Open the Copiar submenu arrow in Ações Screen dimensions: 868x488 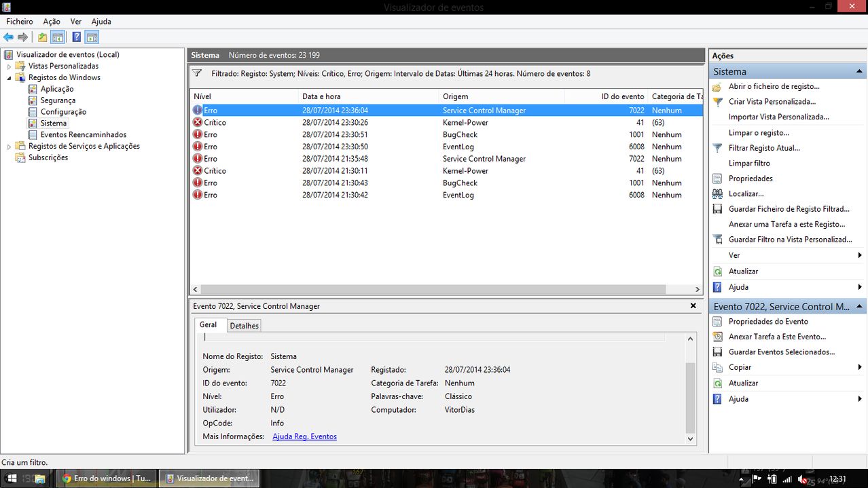[860, 367]
